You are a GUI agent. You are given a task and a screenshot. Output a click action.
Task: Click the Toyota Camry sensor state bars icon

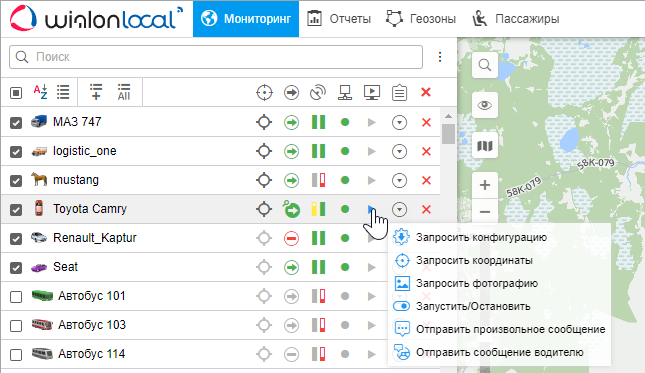click(318, 209)
